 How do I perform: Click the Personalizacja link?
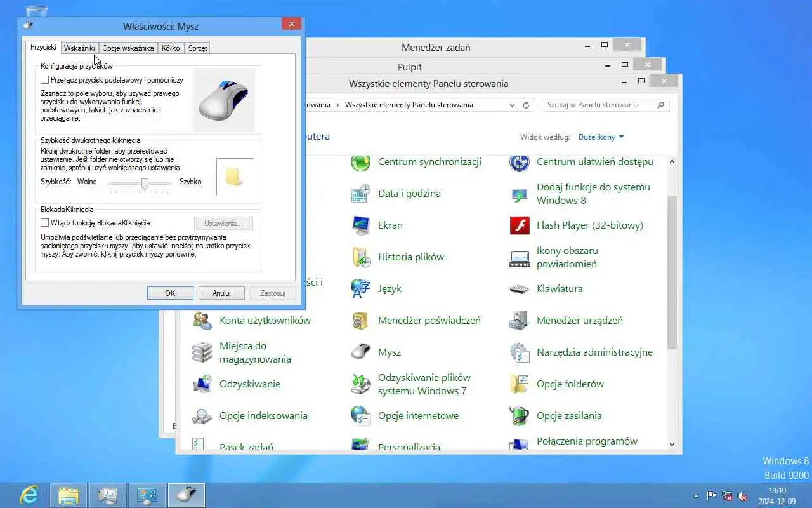(x=409, y=447)
